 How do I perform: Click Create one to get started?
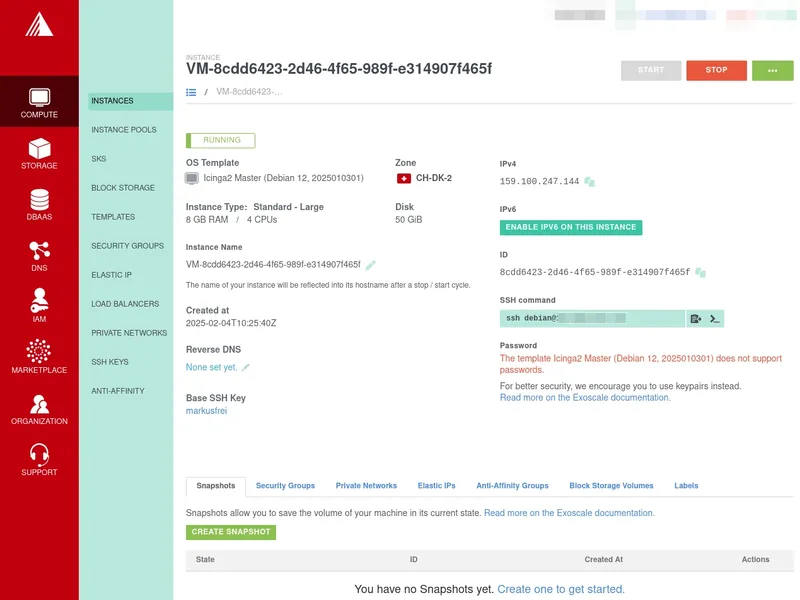[561, 590]
